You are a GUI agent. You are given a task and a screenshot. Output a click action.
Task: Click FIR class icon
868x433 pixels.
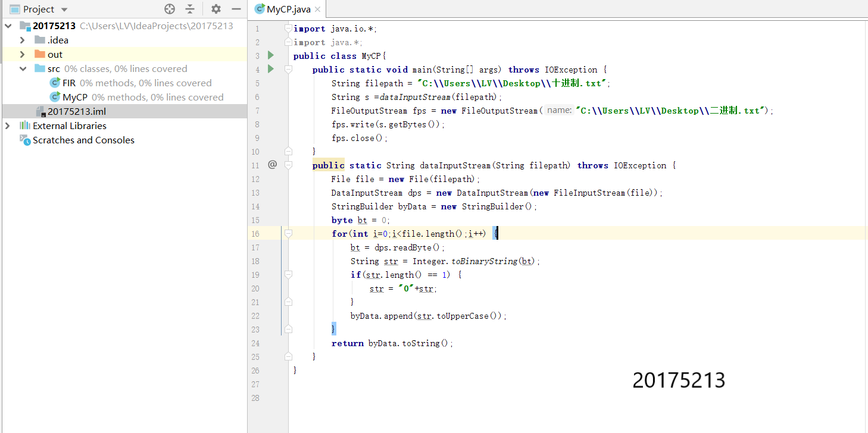55,83
